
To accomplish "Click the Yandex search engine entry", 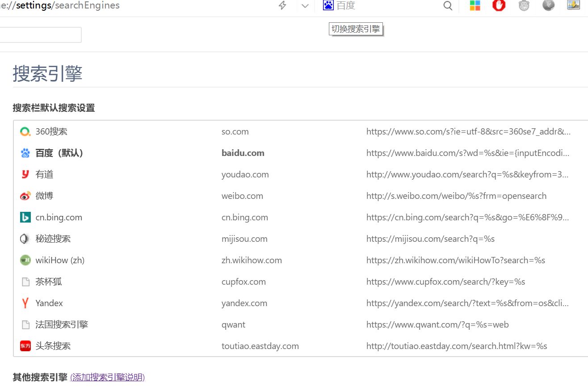I will pyautogui.click(x=49, y=303).
